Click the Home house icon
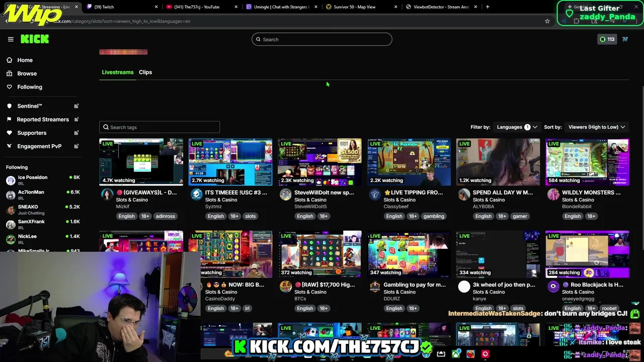The image size is (644, 362). click(9, 60)
